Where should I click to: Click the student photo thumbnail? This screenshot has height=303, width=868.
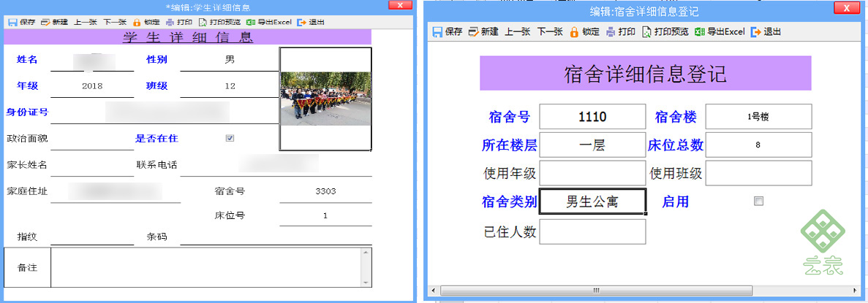pos(325,99)
